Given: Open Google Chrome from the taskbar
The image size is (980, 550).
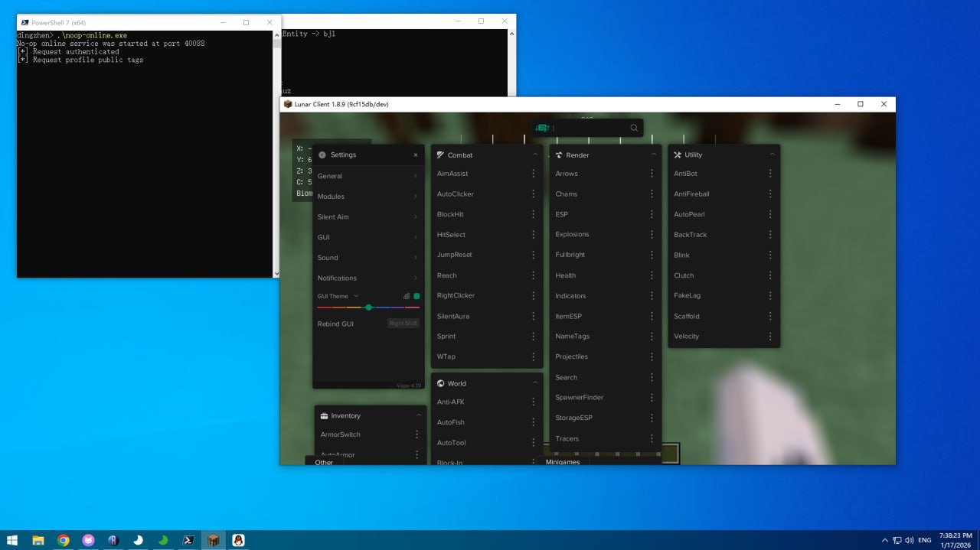Looking at the screenshot, I should coord(64,540).
